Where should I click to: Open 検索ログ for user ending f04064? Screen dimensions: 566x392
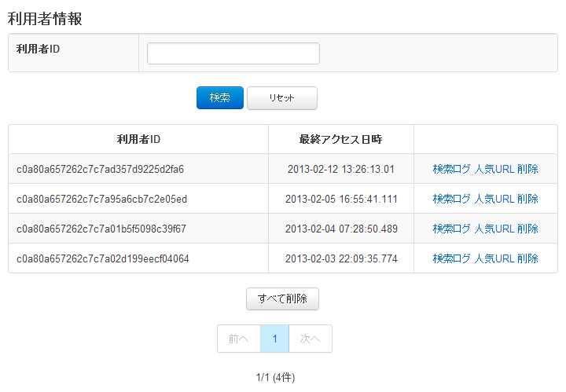pyautogui.click(x=451, y=258)
